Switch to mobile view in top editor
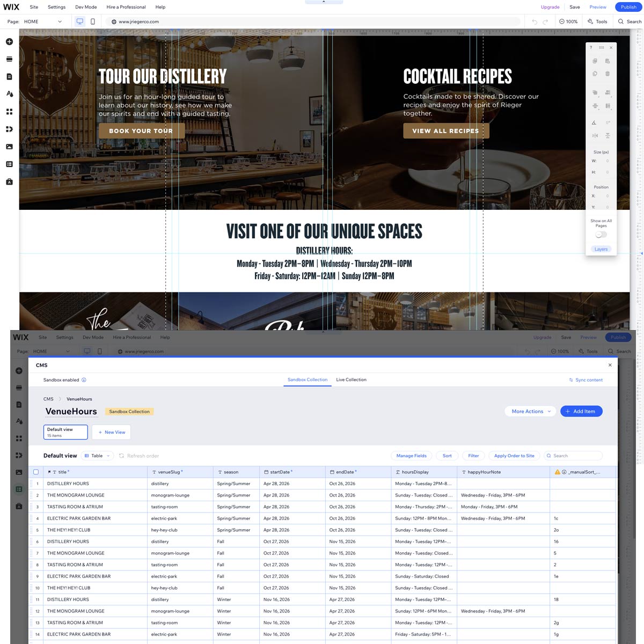The width and height of the screenshot is (644, 644). [93, 21]
